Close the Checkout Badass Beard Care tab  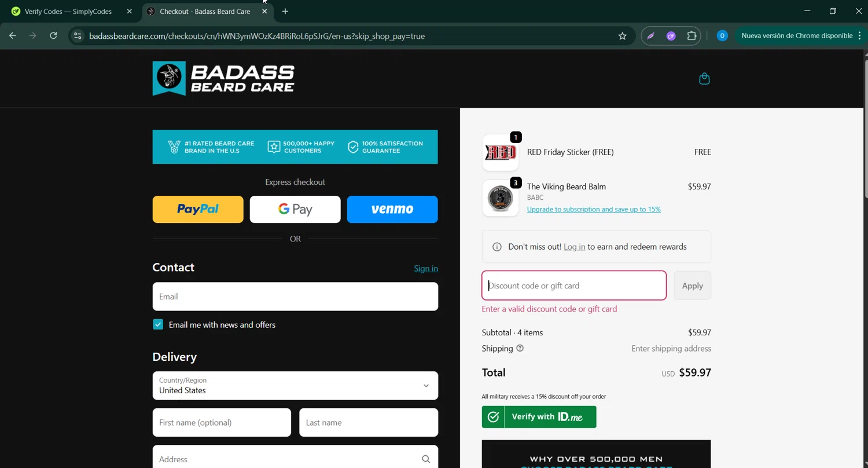[x=264, y=12]
